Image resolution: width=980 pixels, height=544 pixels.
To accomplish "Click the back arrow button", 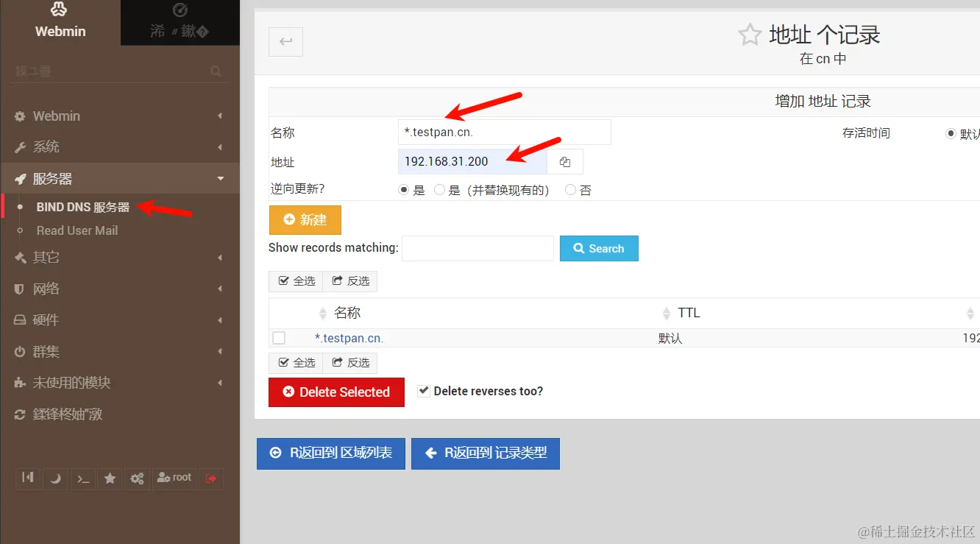I will 286,42.
